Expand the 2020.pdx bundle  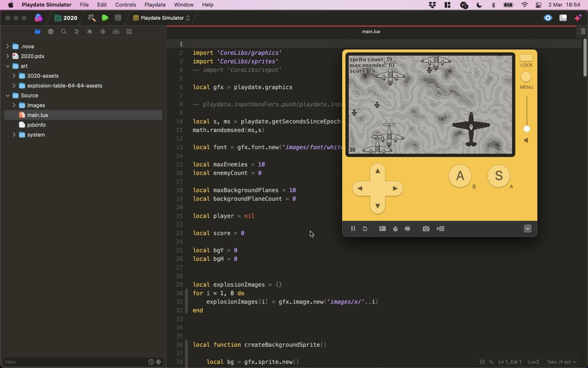(7, 56)
